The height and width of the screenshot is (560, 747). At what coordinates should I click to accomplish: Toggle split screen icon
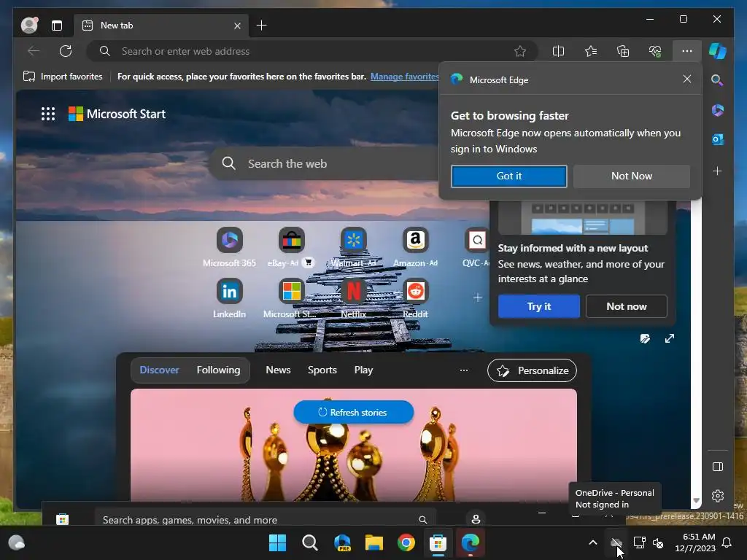click(558, 51)
